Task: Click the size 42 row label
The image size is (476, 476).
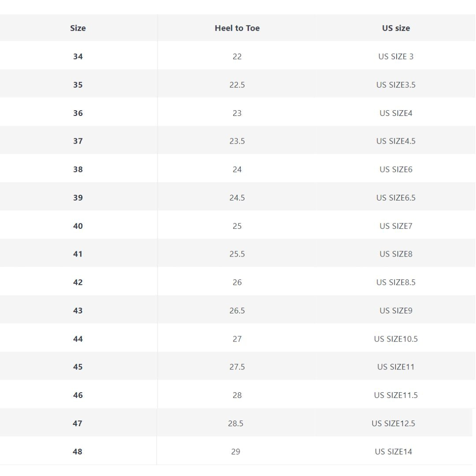Action: point(78,282)
